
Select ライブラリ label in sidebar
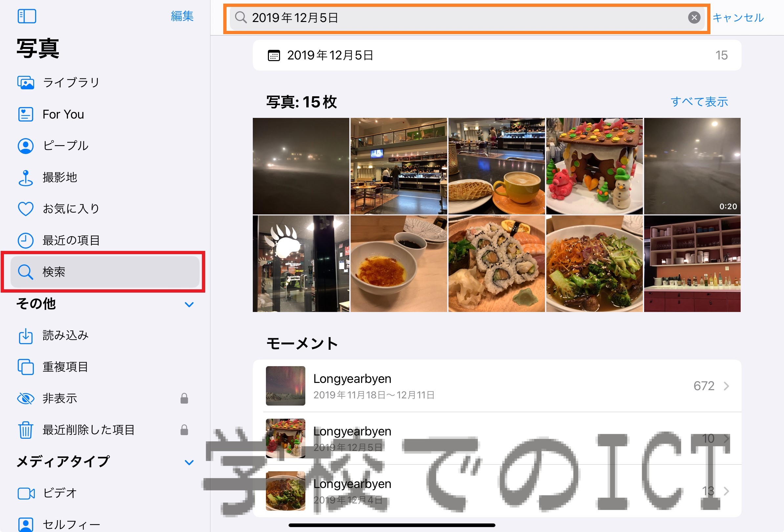pyautogui.click(x=71, y=83)
